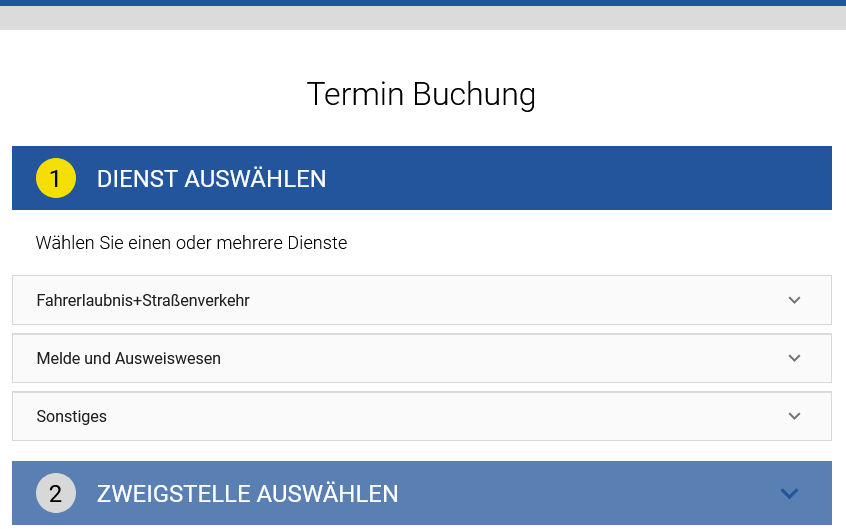Click the word ZWEIGSTELLE in the step 2 header
This screenshot has width=846, height=529.
click(172, 493)
